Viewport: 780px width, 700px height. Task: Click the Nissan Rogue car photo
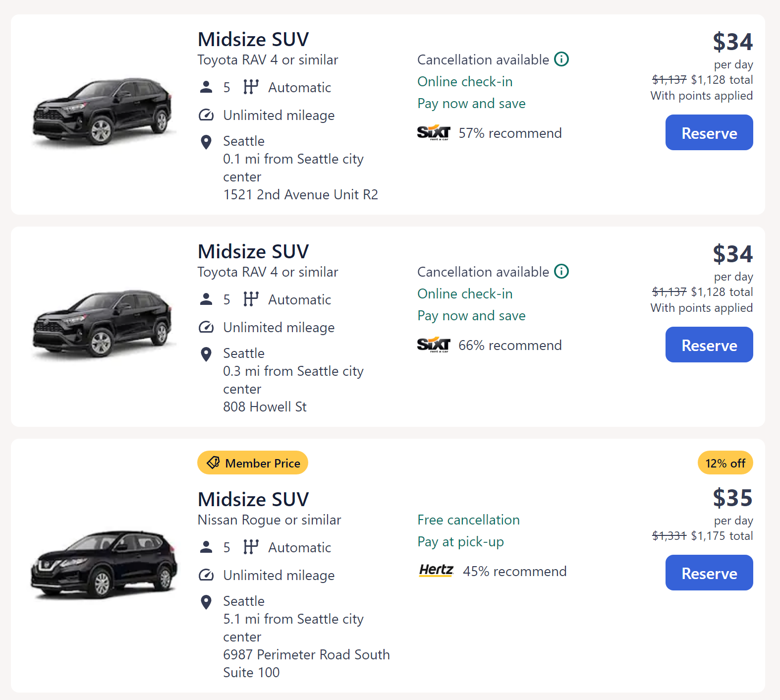pos(103,564)
